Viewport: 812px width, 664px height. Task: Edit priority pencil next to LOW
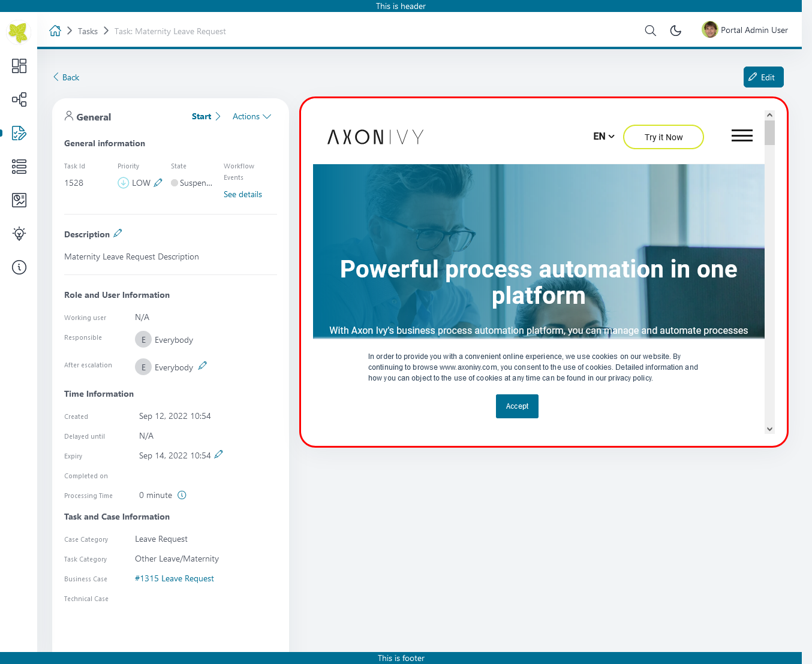click(158, 183)
